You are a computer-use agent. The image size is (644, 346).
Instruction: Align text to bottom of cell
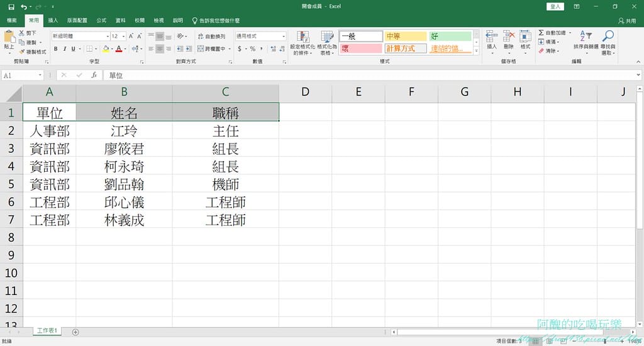click(x=169, y=36)
